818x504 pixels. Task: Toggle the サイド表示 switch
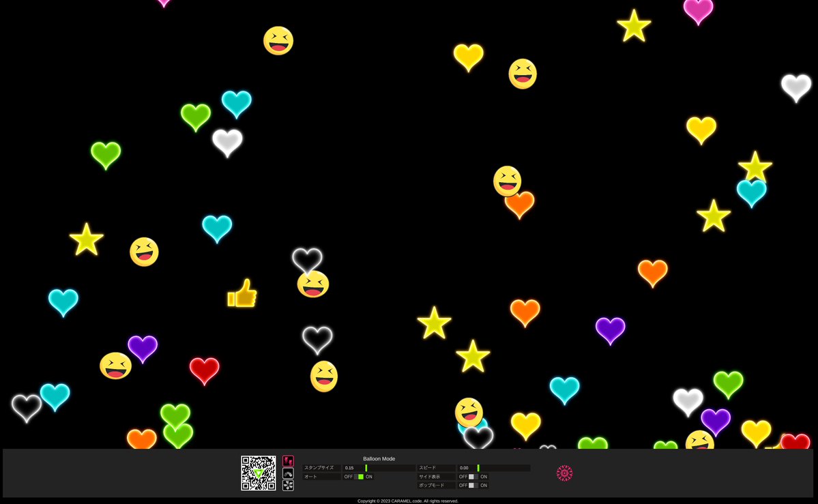pyautogui.click(x=473, y=477)
